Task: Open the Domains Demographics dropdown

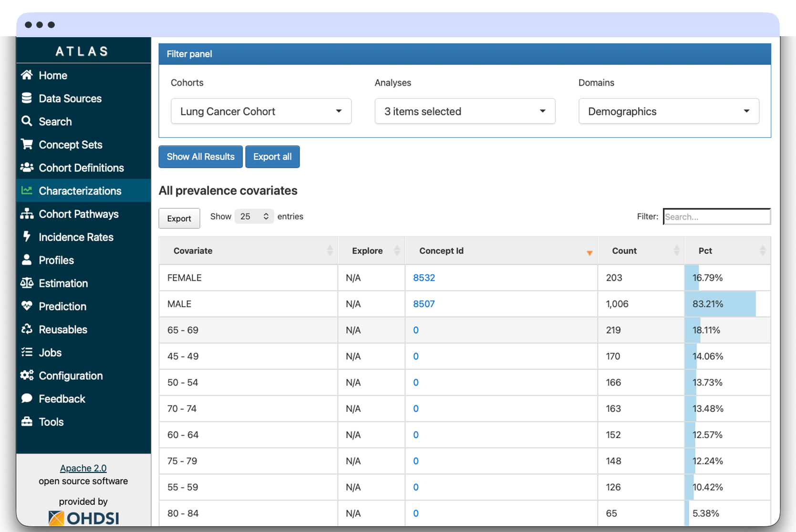Action: tap(669, 111)
